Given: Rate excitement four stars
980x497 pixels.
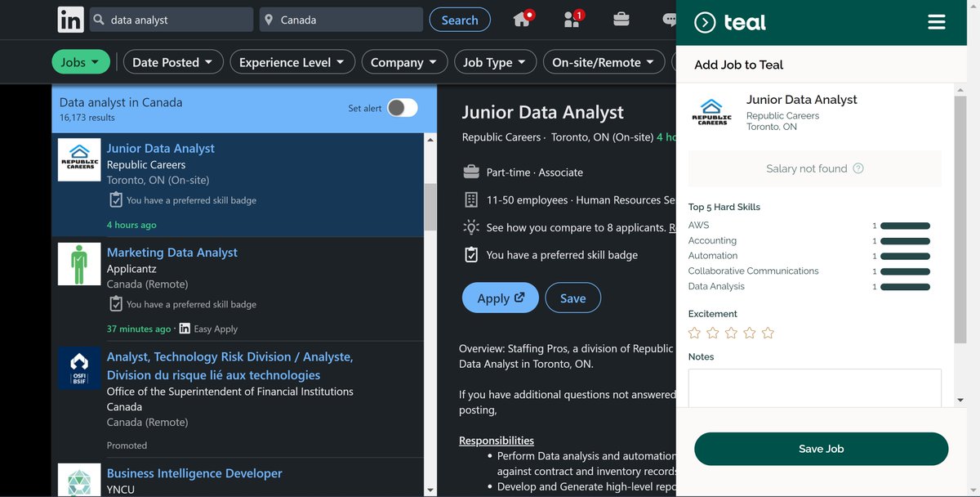Looking at the screenshot, I should coord(750,333).
